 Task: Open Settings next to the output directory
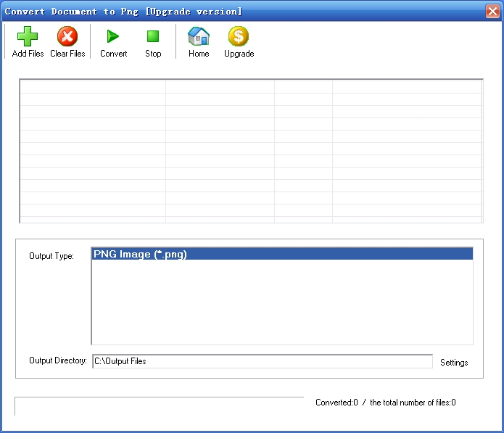click(454, 362)
